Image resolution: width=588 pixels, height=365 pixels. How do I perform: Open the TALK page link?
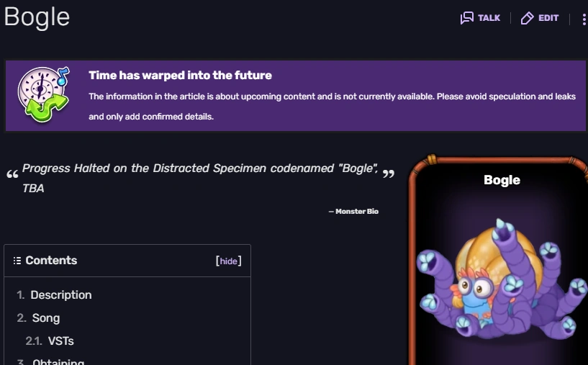[489, 18]
